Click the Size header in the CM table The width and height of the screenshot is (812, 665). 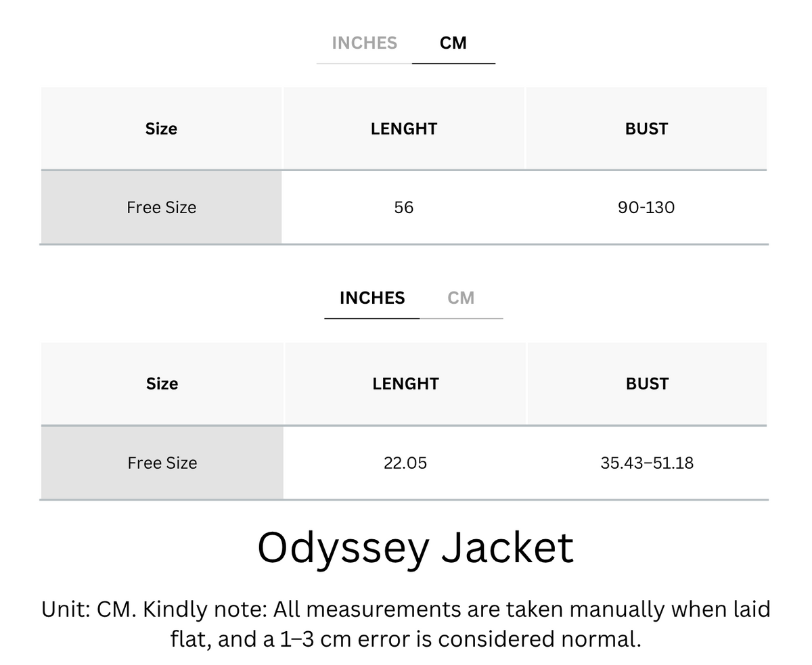[x=161, y=129]
